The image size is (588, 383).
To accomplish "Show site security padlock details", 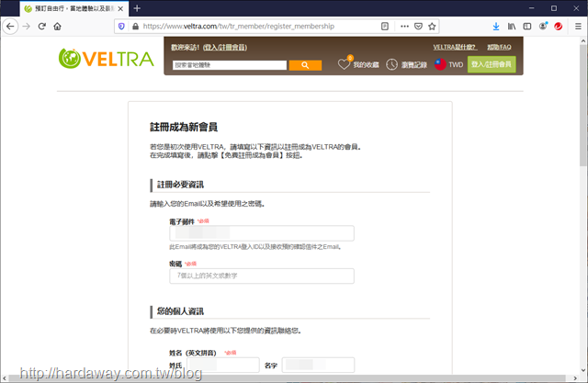I will pyautogui.click(x=135, y=27).
